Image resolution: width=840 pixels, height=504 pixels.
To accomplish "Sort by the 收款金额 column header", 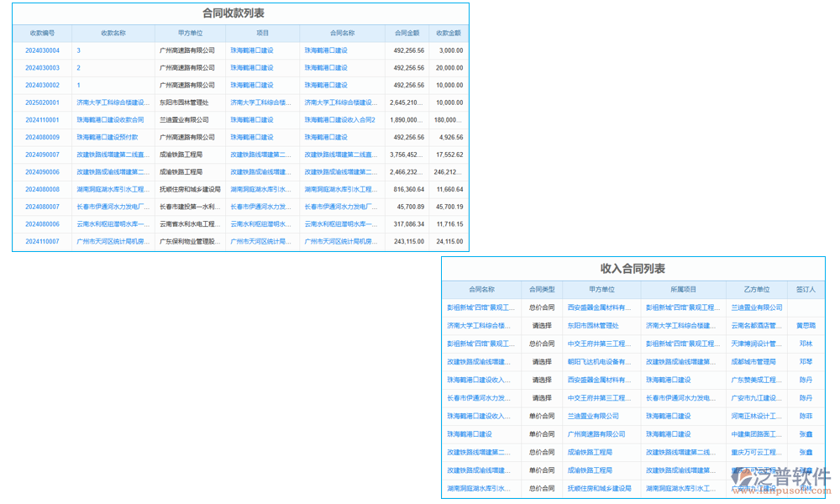I will [x=449, y=34].
